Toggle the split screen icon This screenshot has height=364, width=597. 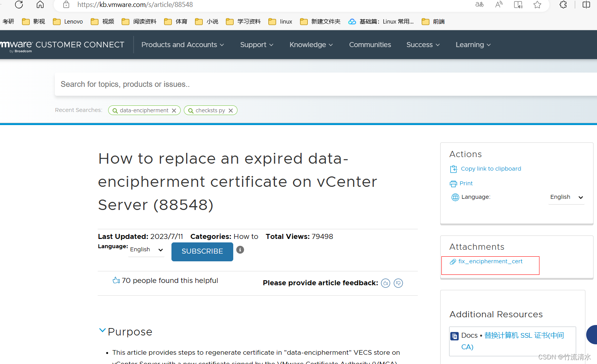click(x=586, y=5)
